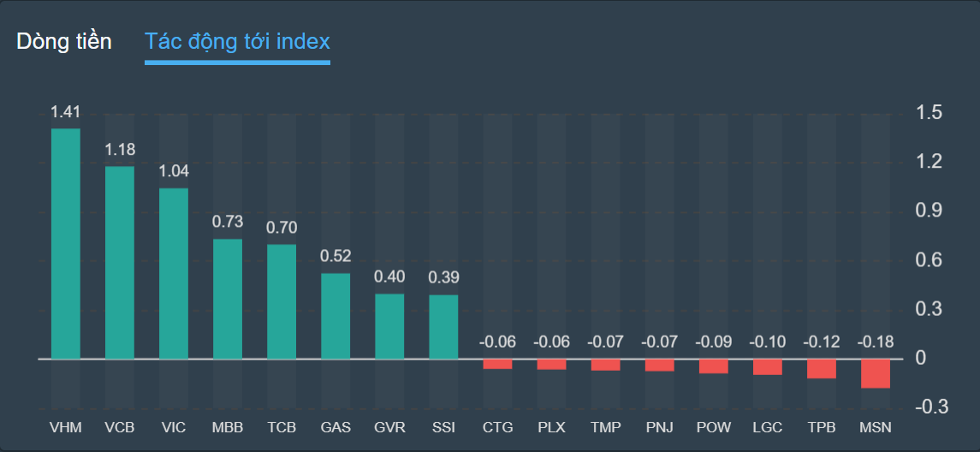Viewport: 980px width, 452px height.
Task: Select the red TPB bar
Action: click(x=821, y=368)
